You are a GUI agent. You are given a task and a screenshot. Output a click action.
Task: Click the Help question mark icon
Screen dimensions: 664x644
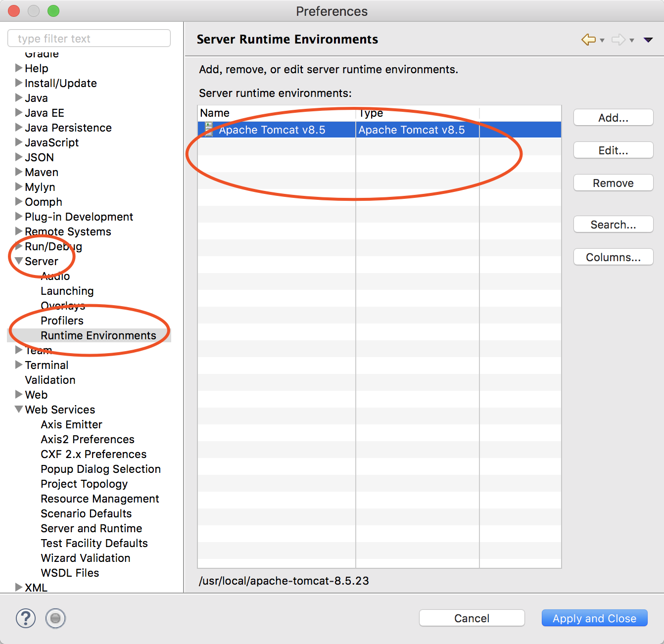26,618
